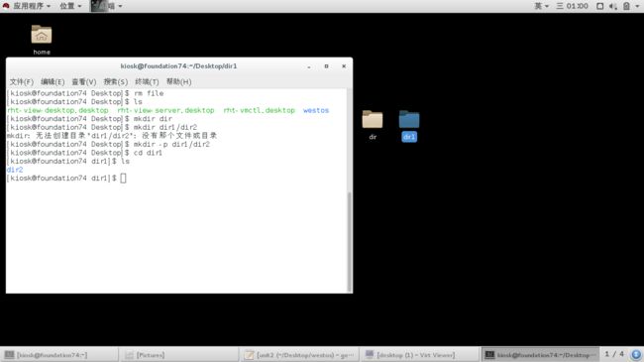Click the mkdir error message line
This screenshot has width=644, height=362.
112,136
